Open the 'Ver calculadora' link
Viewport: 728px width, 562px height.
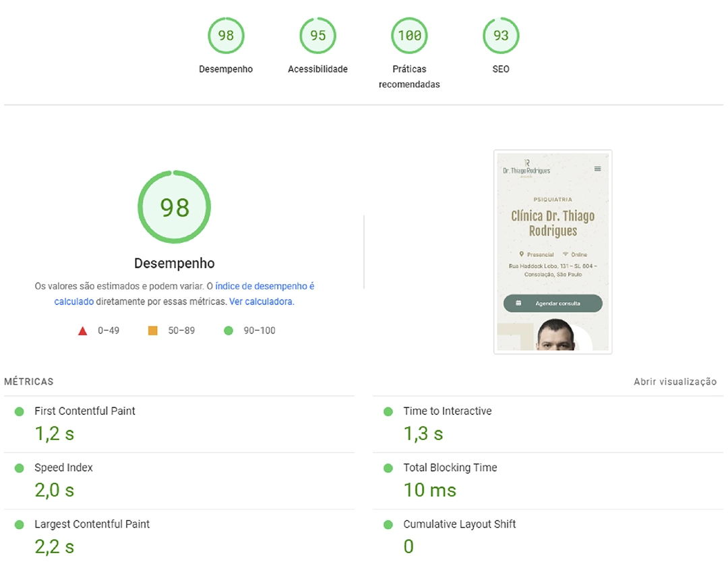262,302
